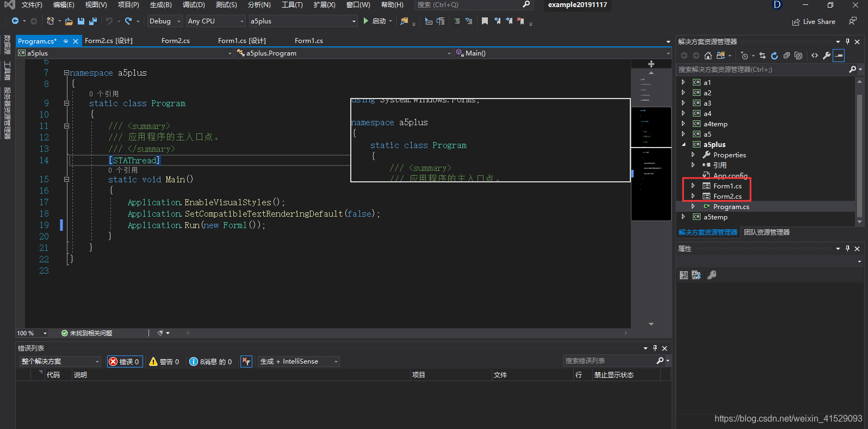Image resolution: width=868 pixels, height=429 pixels.
Task: Click the property pages wrench in Properties panel
Action: [x=712, y=275]
